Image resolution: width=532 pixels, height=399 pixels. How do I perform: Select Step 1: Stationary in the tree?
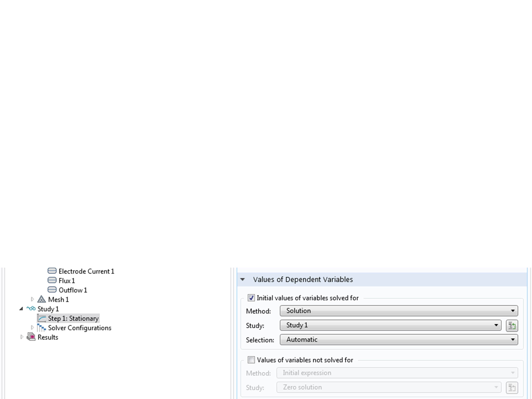tap(73, 318)
